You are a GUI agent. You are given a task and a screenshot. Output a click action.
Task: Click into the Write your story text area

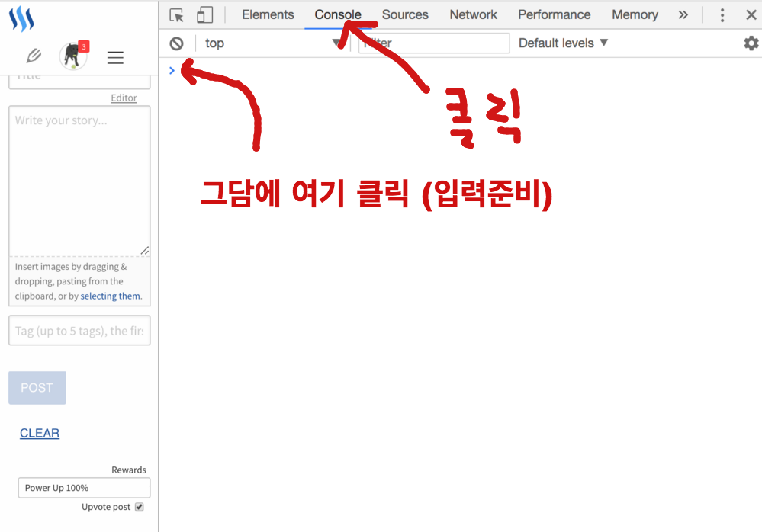79,180
